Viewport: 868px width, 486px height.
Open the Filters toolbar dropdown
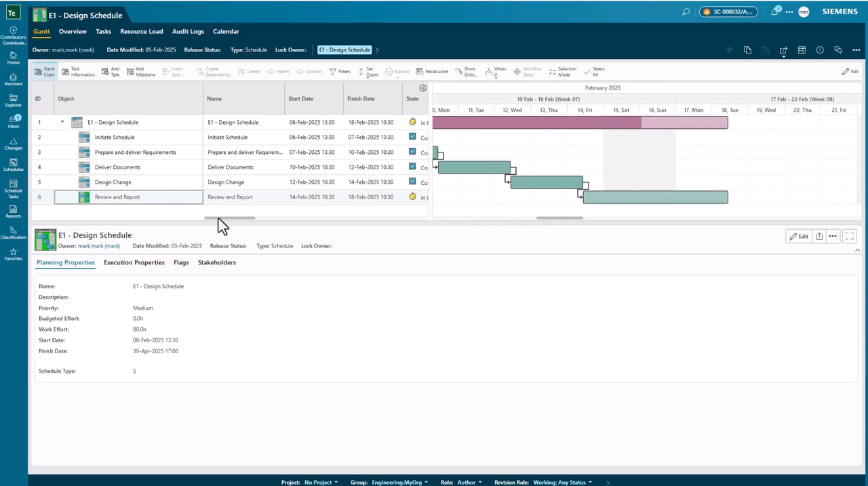(x=340, y=71)
